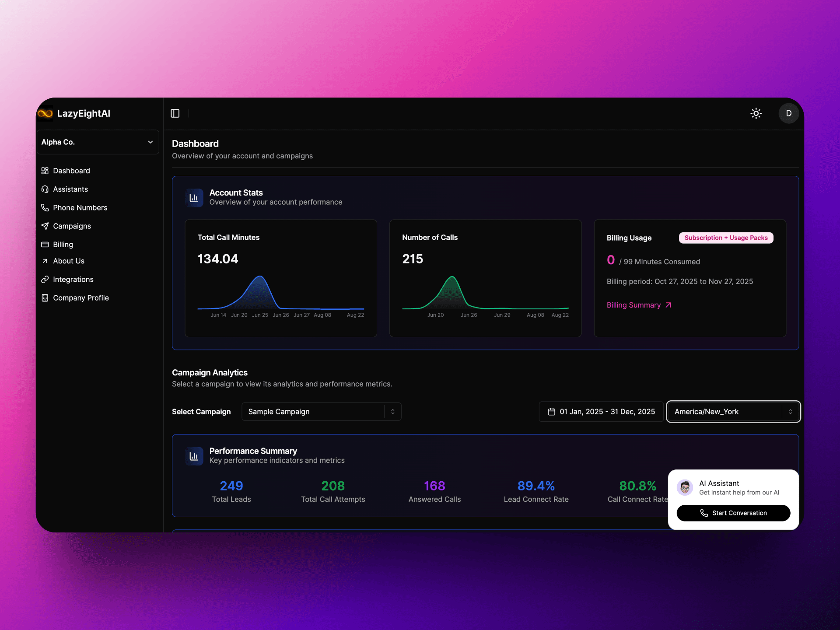Open the date range picker 01 Jan, 2025
The height and width of the screenshot is (630, 840).
coord(601,412)
